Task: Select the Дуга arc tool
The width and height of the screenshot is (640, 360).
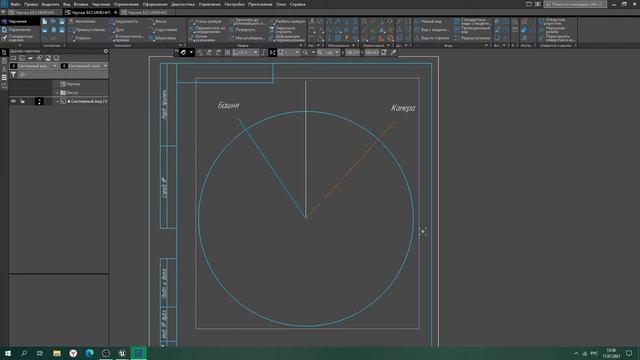Action: [117, 30]
